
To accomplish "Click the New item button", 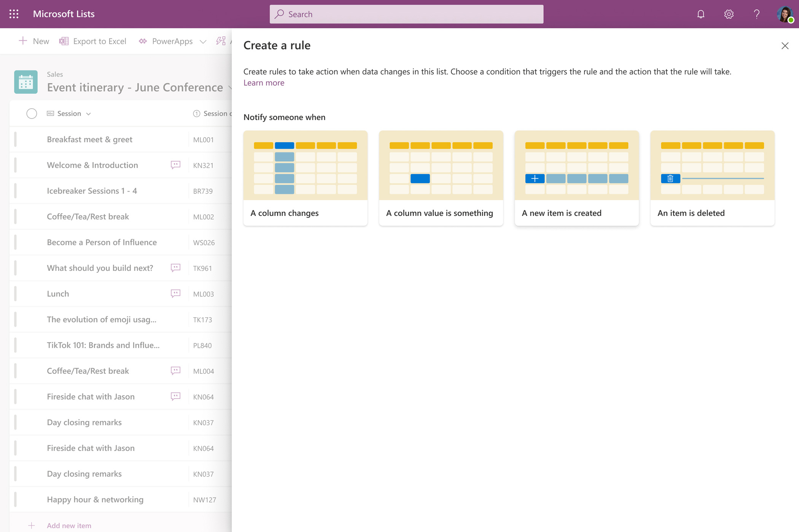I will point(34,41).
